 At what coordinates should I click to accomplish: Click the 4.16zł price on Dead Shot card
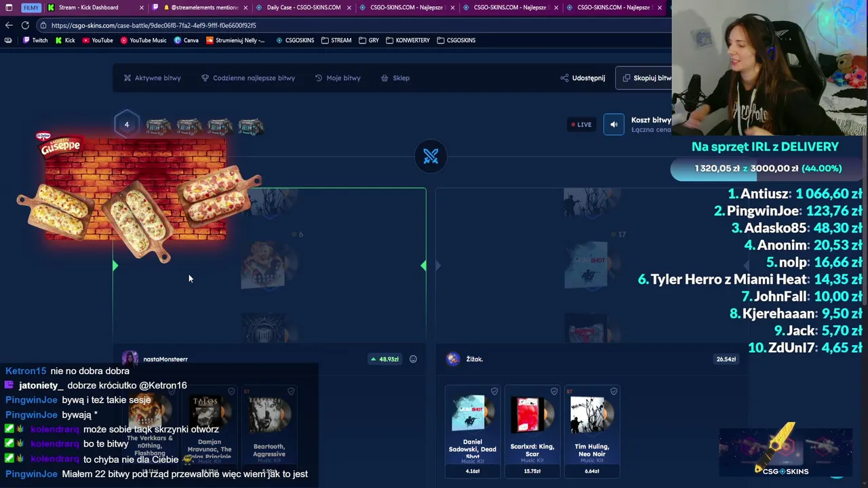point(473,471)
